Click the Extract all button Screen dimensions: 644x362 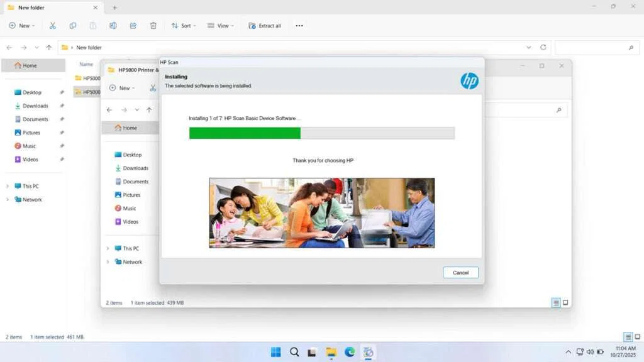coord(265,26)
